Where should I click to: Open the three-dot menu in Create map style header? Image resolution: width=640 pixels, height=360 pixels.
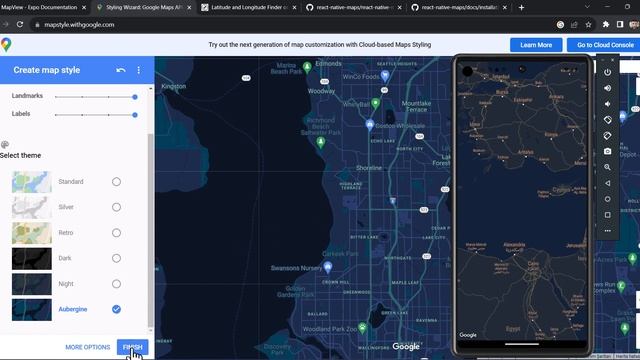coord(139,70)
